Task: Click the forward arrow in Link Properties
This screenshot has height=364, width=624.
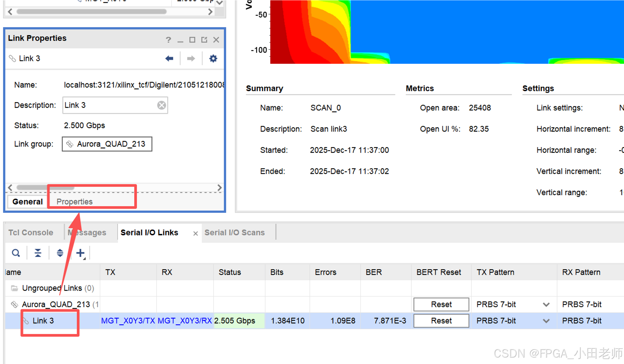Action: (191, 59)
